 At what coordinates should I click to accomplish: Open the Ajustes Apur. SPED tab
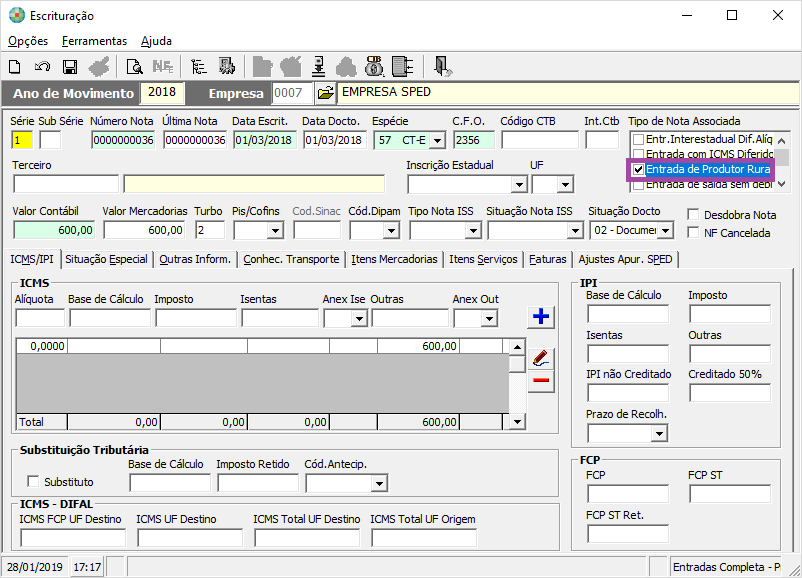(x=626, y=259)
